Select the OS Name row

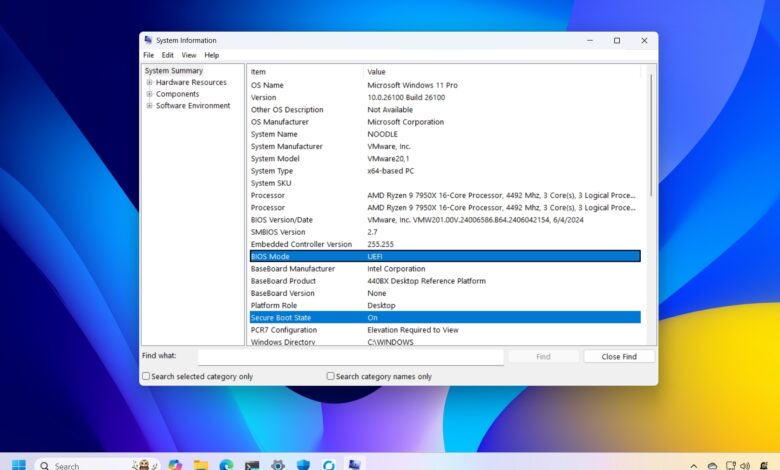click(445, 85)
